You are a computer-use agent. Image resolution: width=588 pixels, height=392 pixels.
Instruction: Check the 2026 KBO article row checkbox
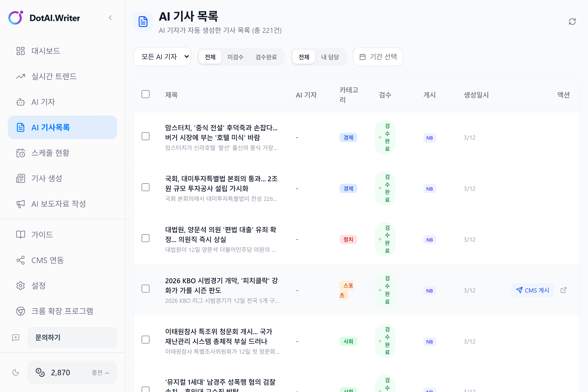click(x=146, y=289)
